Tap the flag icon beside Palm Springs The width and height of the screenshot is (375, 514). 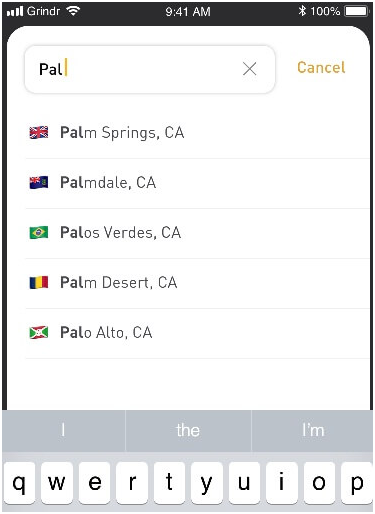(x=39, y=133)
